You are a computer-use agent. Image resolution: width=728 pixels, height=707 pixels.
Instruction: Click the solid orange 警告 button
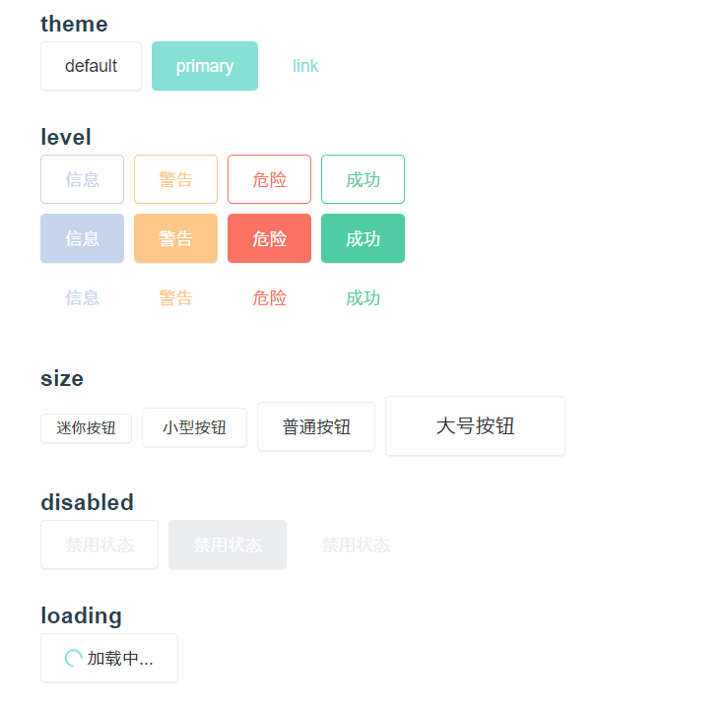[176, 238]
